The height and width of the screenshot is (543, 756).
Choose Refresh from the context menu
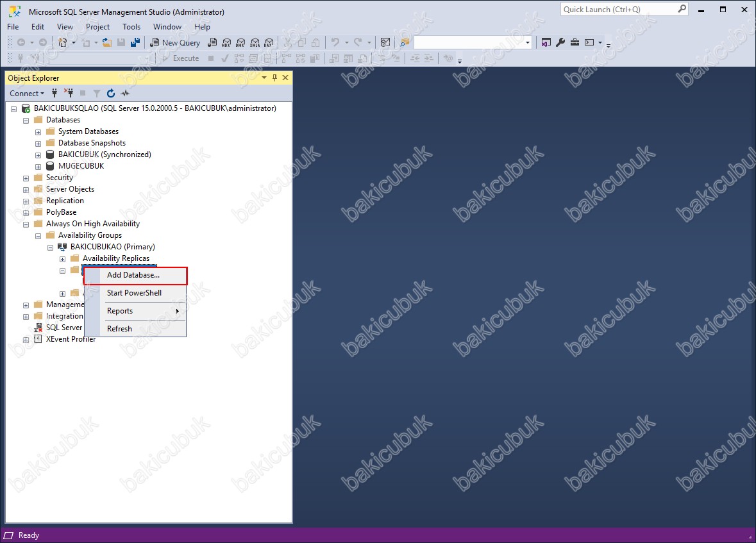point(135,329)
